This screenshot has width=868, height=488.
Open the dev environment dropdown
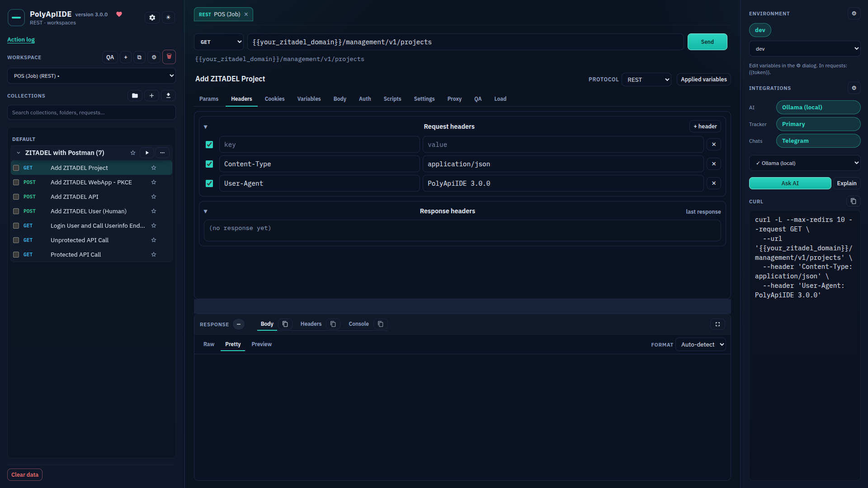[805, 49]
